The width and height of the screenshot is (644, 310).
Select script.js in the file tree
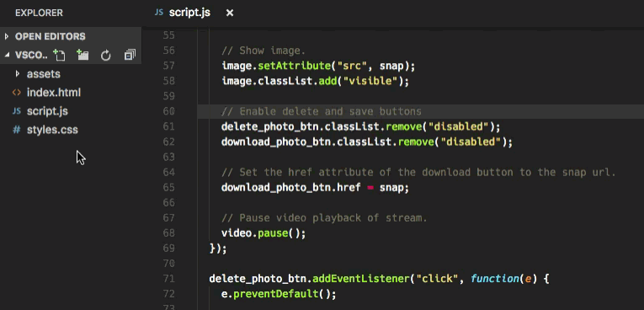tap(47, 111)
